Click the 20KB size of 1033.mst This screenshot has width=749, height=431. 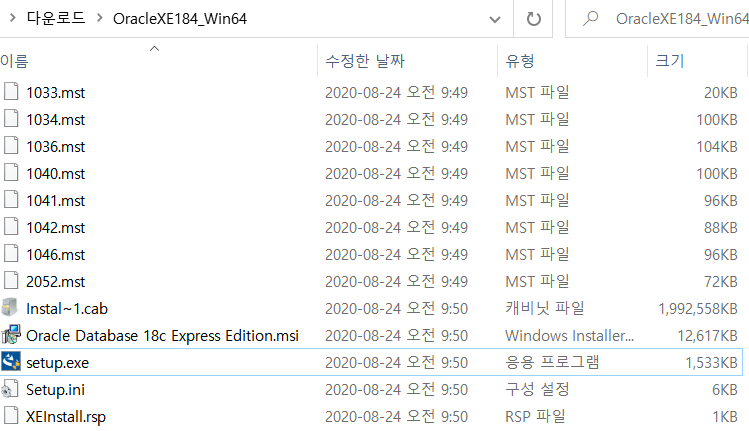pos(721,92)
